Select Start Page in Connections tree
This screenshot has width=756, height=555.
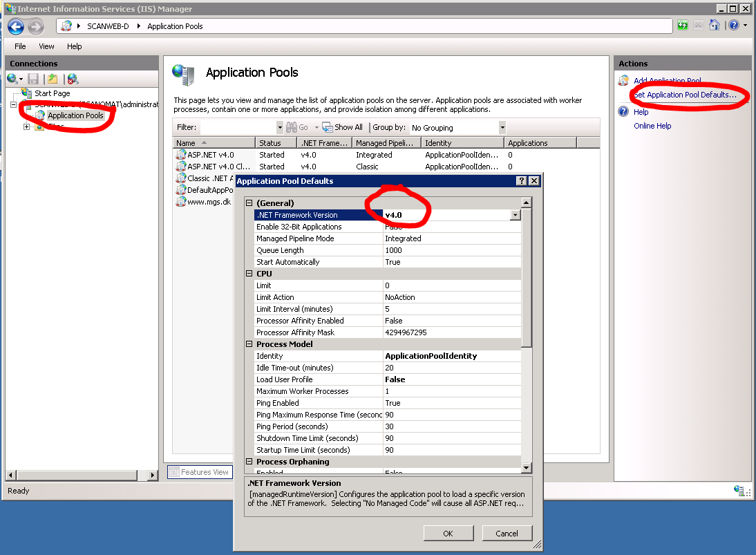tap(52, 93)
